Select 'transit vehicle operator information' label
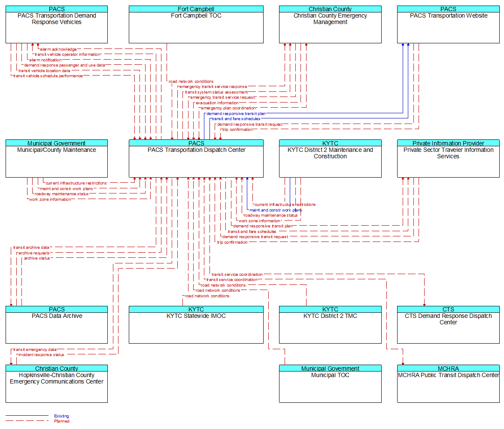 click(x=68, y=54)
